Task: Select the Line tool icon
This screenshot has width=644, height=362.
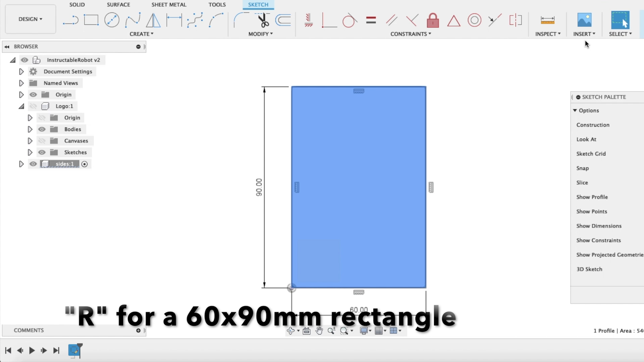Action: point(70,20)
